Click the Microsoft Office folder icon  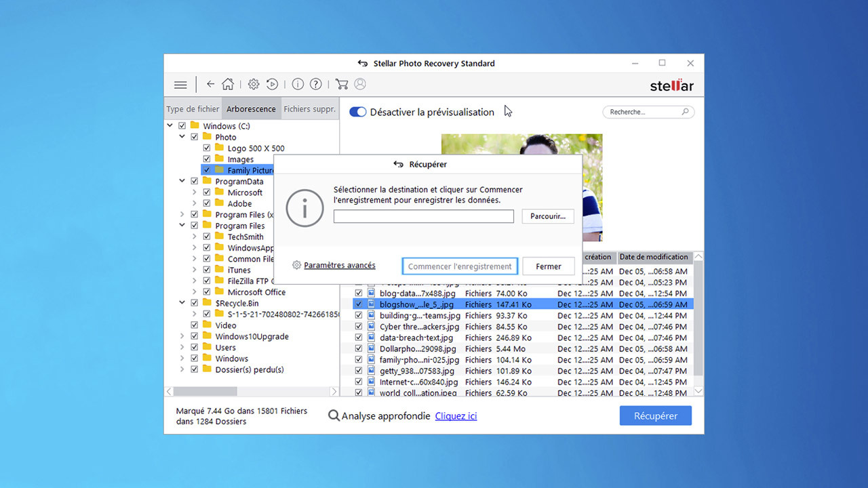[x=219, y=291]
